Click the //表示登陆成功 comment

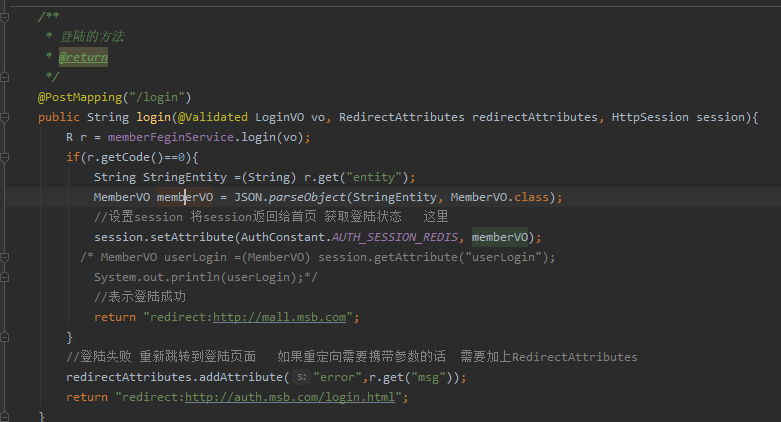pos(139,297)
